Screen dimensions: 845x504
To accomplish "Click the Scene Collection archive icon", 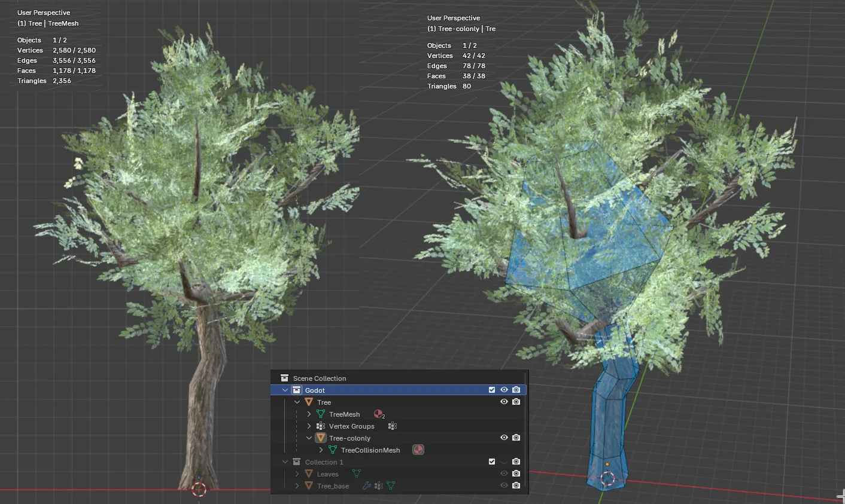I will click(x=284, y=378).
